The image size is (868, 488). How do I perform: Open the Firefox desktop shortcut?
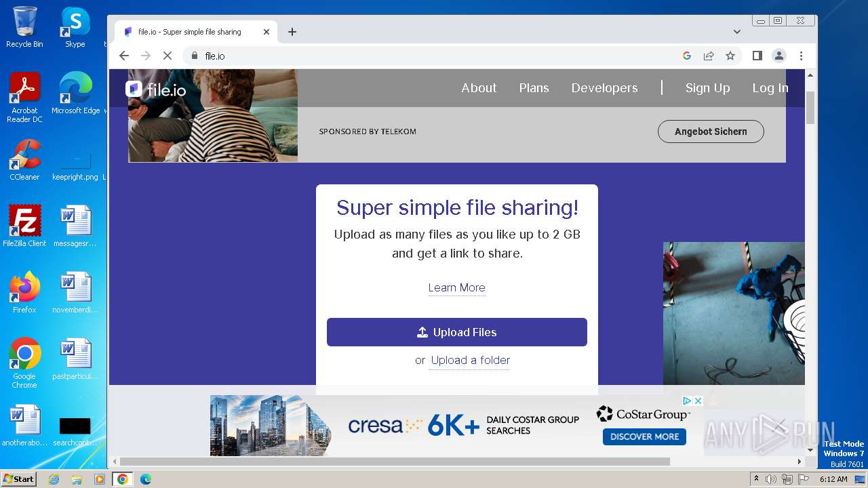click(24, 293)
